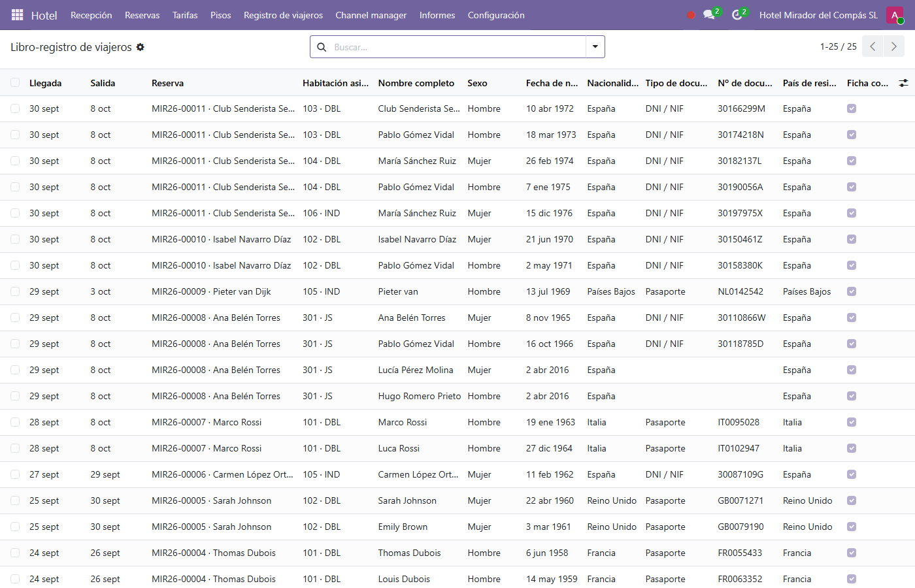Open the Configuración menu
The image size is (915, 588).
[496, 15]
